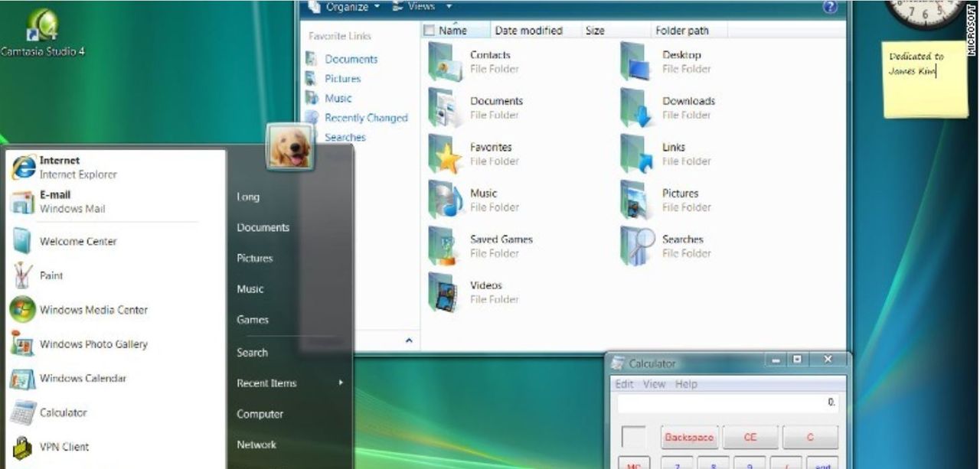Collapse the Folders pane chevron

point(409,340)
